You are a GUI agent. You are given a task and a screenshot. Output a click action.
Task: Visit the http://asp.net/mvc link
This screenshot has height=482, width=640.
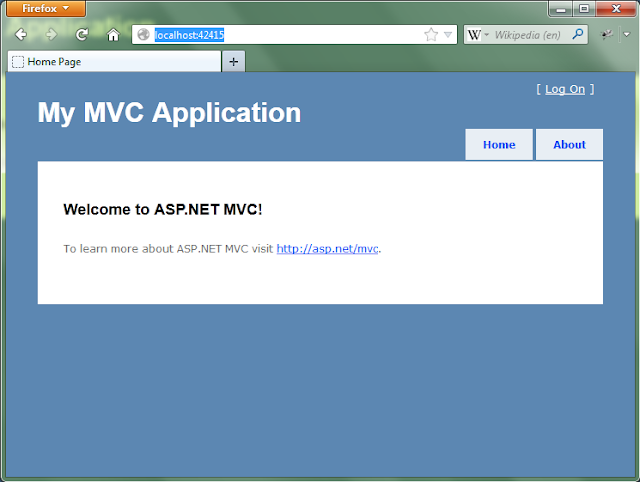[327, 249]
